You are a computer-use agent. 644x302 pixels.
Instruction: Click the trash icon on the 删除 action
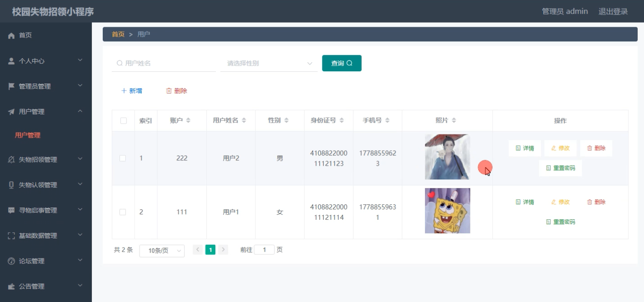click(168, 90)
